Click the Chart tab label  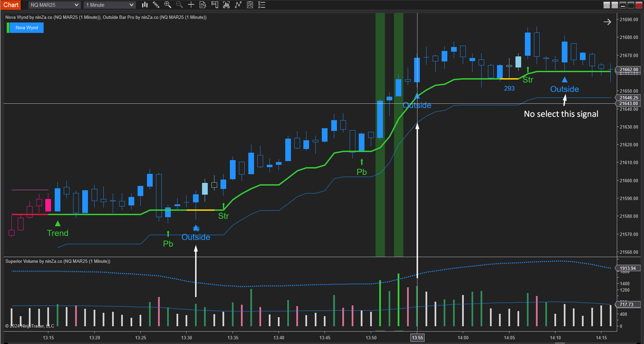[x=11, y=5]
